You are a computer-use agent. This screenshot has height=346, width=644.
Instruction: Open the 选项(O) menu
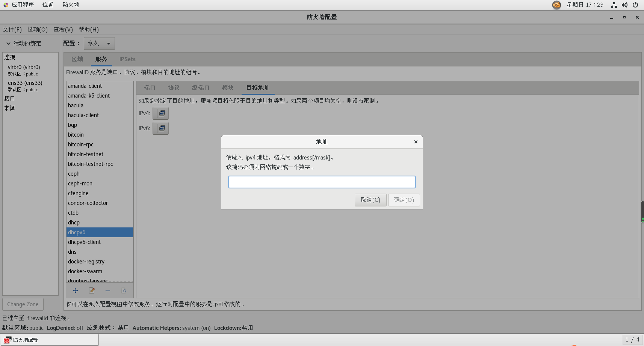click(38, 29)
